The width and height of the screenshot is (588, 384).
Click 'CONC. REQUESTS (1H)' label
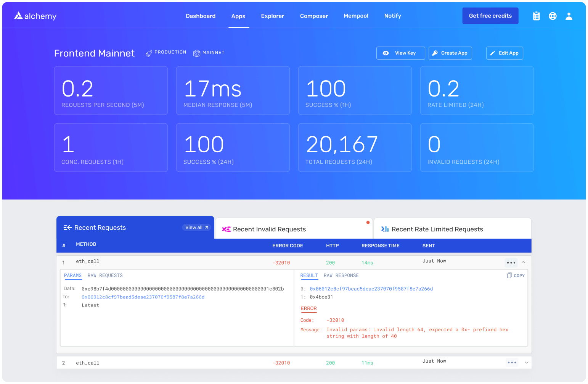[x=92, y=162]
